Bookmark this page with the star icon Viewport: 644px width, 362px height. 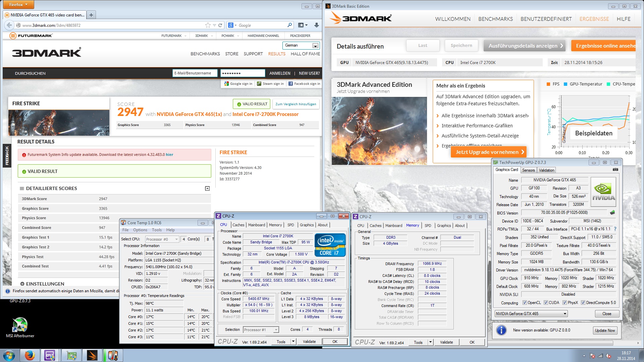[208, 25]
